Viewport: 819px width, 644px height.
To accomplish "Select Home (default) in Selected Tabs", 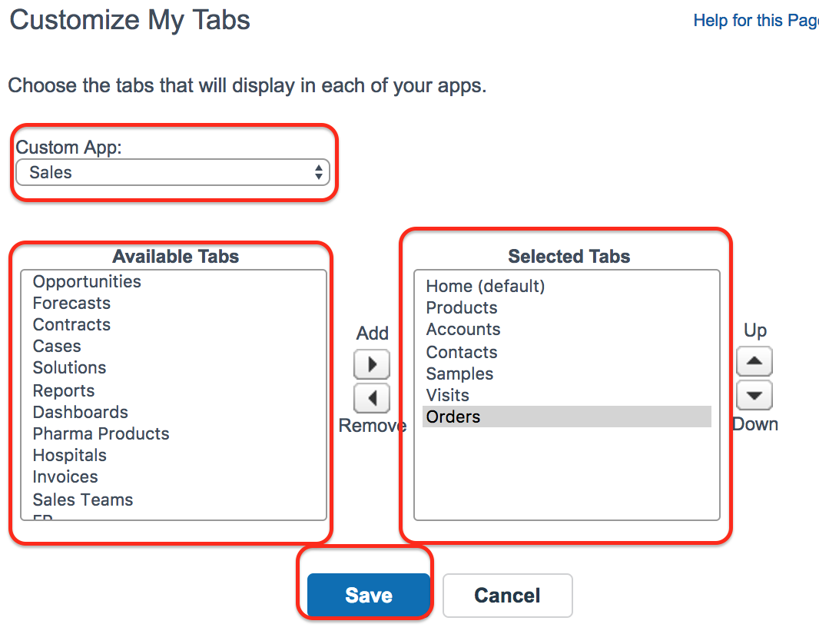I will click(x=486, y=286).
